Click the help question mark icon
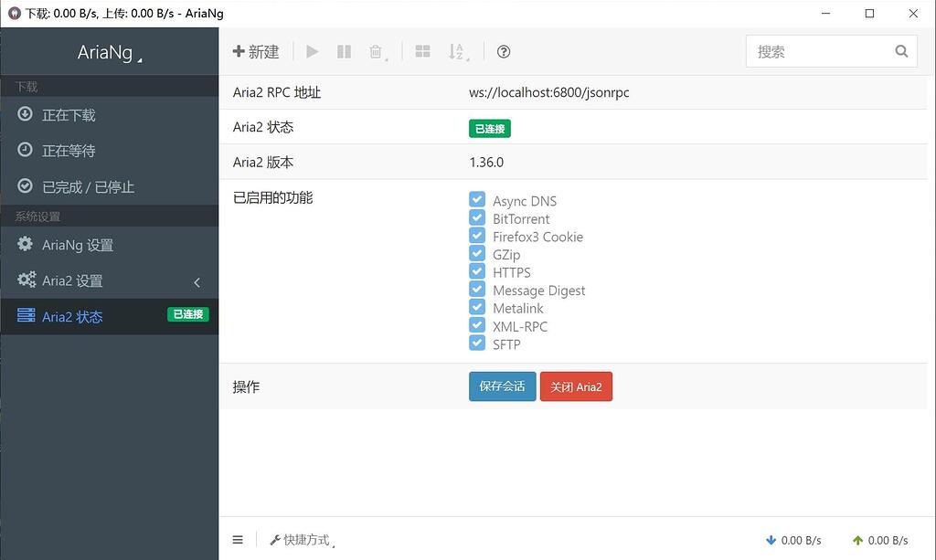This screenshot has height=560, width=936. coord(504,52)
